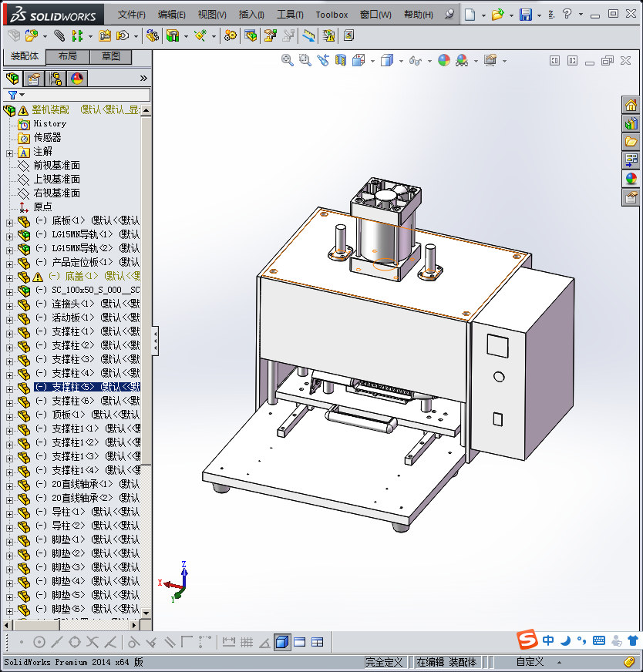This screenshot has height=672, width=643.
Task: Switch to the 草图 tab
Action: (x=111, y=56)
